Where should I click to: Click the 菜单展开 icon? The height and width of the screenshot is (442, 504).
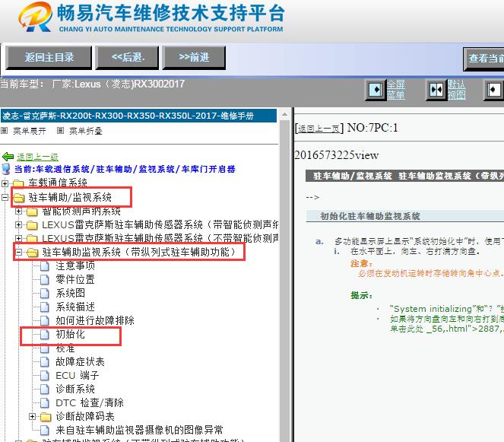tap(4, 131)
